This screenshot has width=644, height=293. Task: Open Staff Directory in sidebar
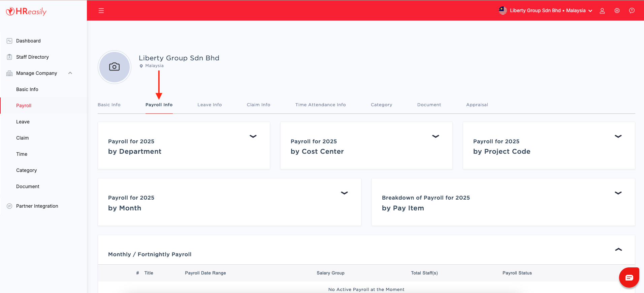(32, 57)
